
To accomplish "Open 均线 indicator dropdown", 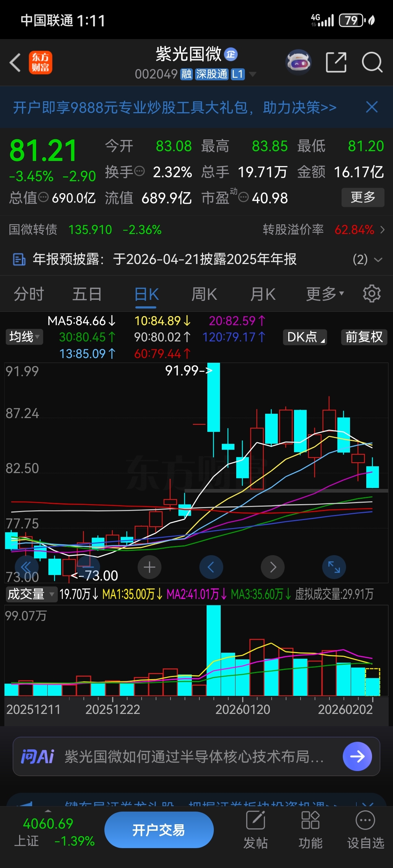I will coord(24,337).
